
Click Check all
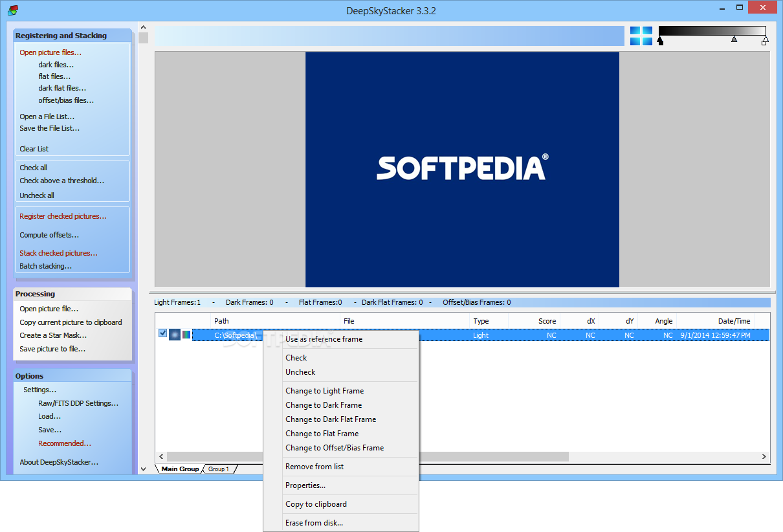coord(33,168)
